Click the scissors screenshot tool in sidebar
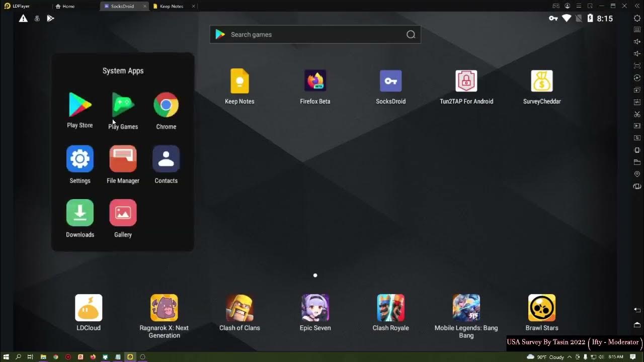The height and width of the screenshot is (362, 644). click(x=637, y=114)
